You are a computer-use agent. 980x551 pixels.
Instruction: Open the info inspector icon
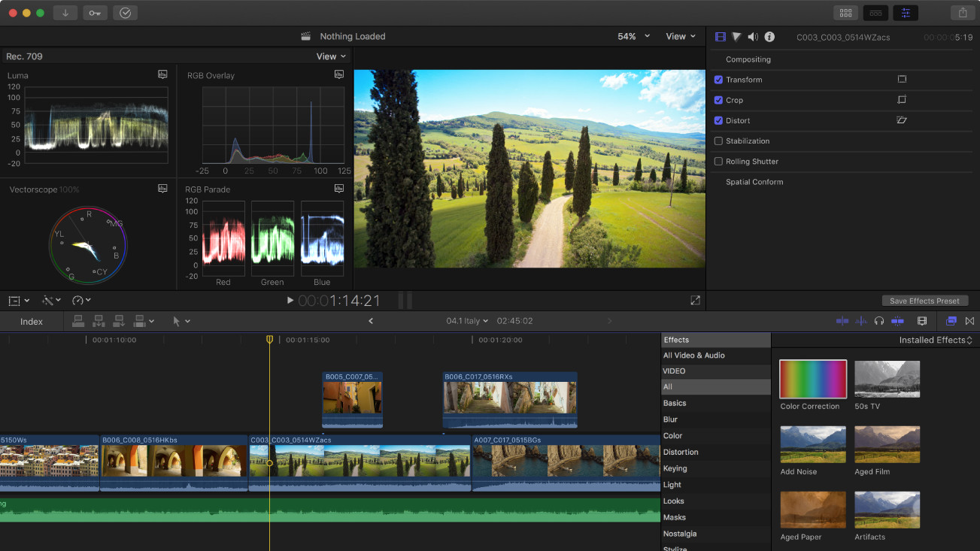click(x=769, y=37)
